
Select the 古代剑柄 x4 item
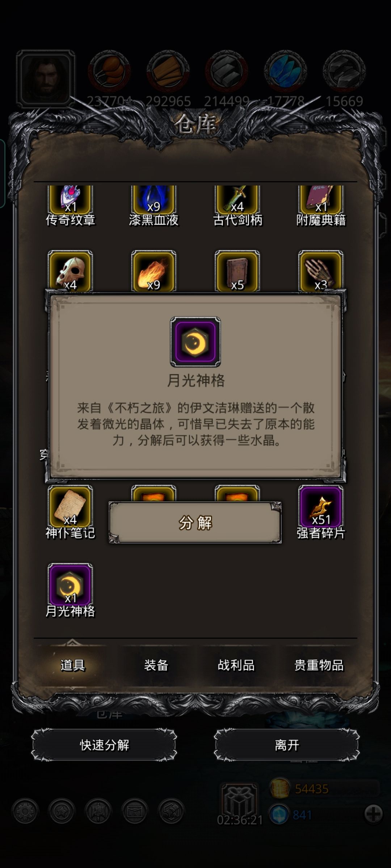click(237, 200)
